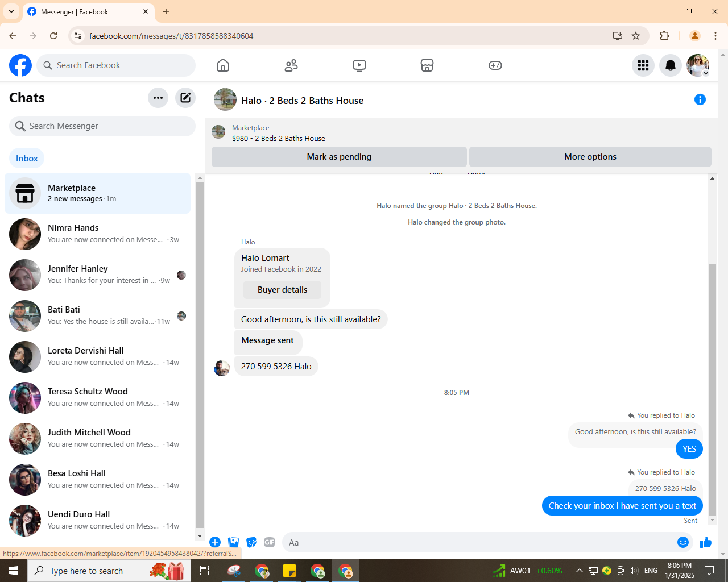This screenshot has height=582, width=728.
Task: Send a thumbs-up like
Action: point(706,542)
